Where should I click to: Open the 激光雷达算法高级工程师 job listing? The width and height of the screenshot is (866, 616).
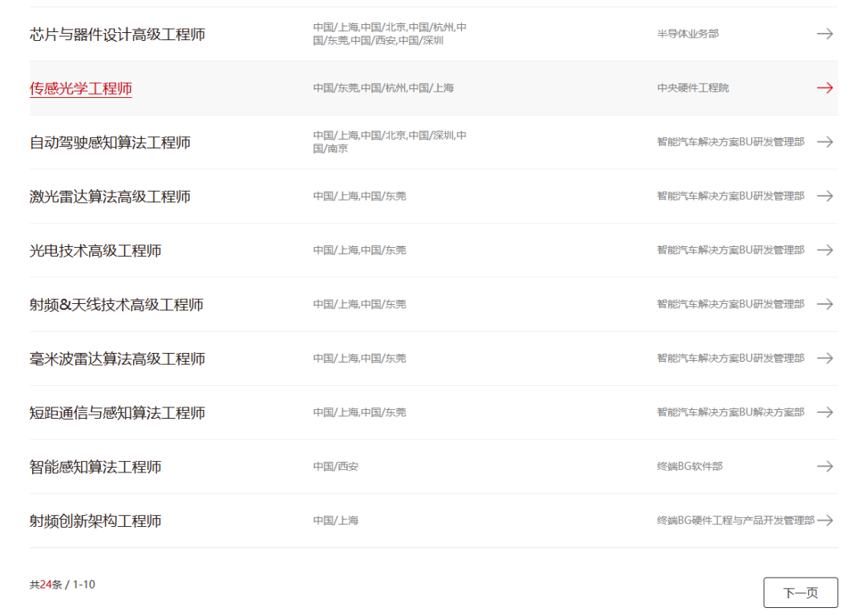point(110,197)
